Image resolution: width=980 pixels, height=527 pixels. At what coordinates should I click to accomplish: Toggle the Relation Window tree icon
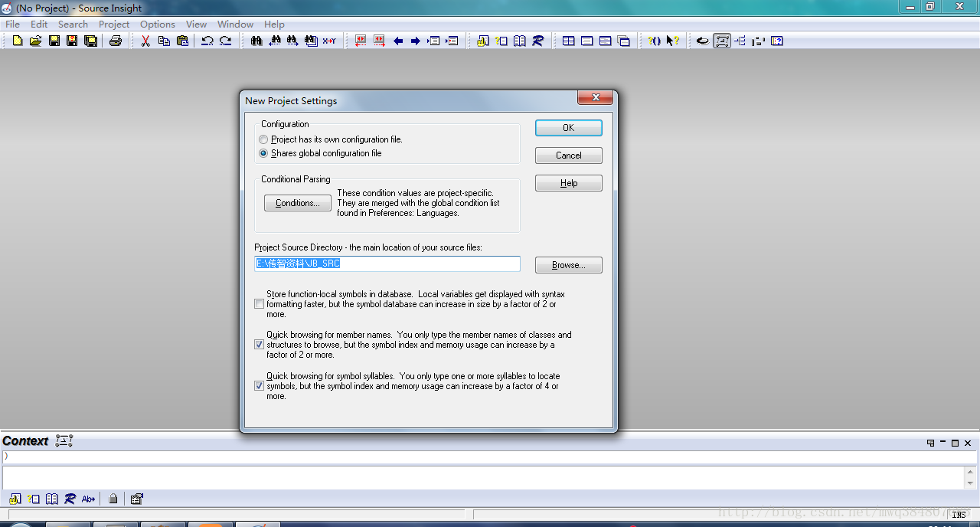pos(740,41)
